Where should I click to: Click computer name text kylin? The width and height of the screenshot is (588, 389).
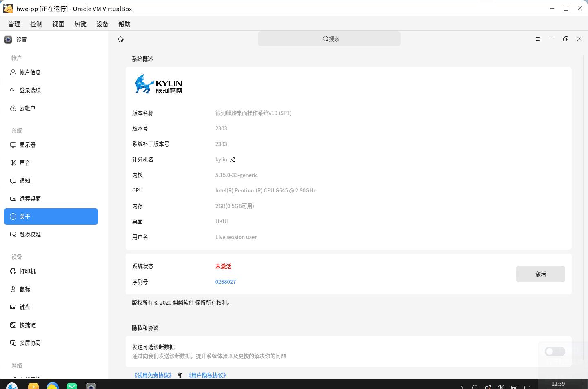coord(221,159)
